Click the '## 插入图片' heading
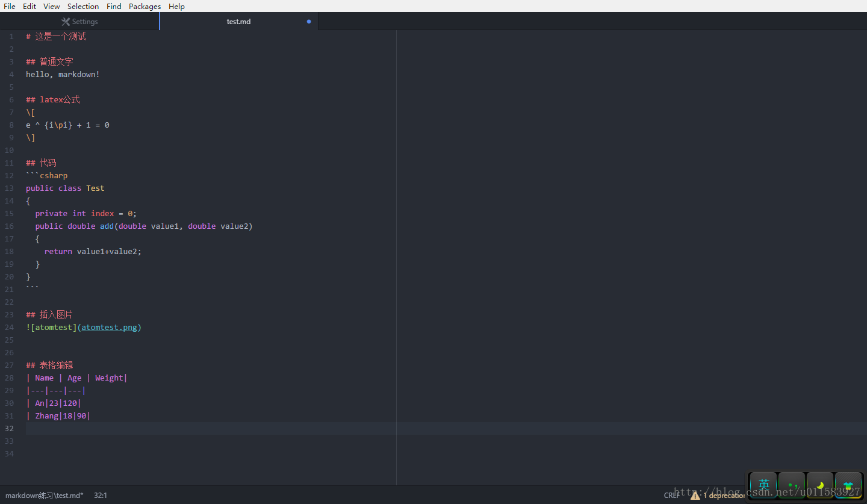Screen dimensions: 867x504 point(49,315)
